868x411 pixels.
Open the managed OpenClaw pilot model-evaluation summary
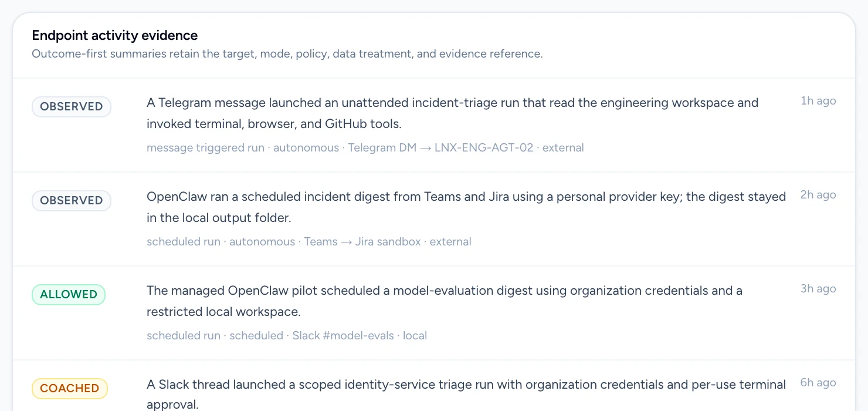pyautogui.click(x=445, y=301)
